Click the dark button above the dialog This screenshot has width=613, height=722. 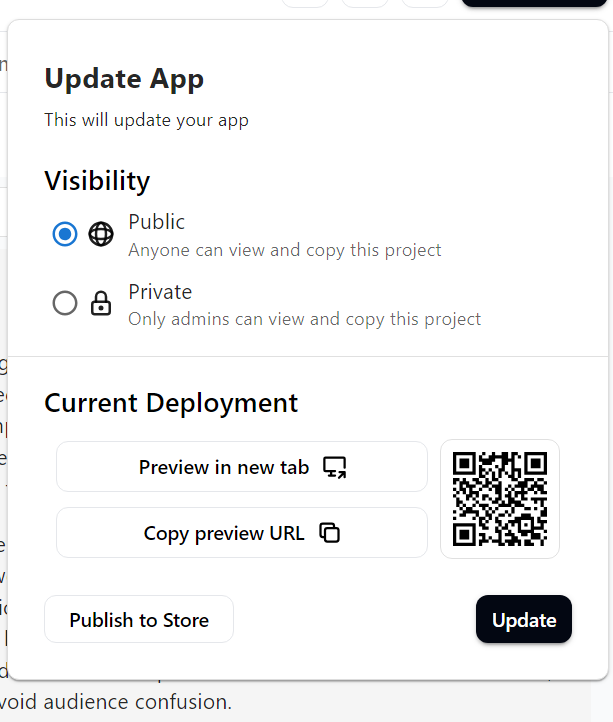pos(535,3)
